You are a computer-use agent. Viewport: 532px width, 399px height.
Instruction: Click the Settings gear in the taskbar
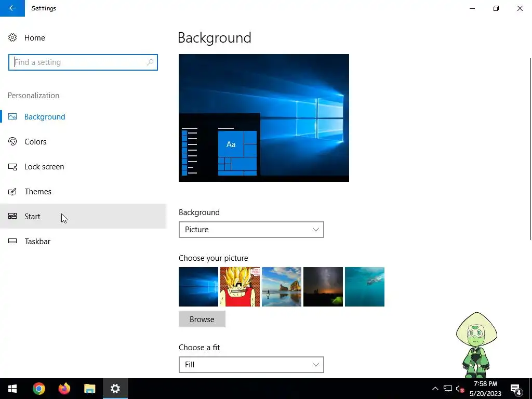115,389
